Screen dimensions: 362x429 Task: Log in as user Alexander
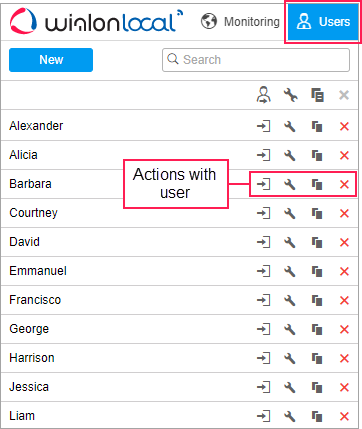point(263,126)
